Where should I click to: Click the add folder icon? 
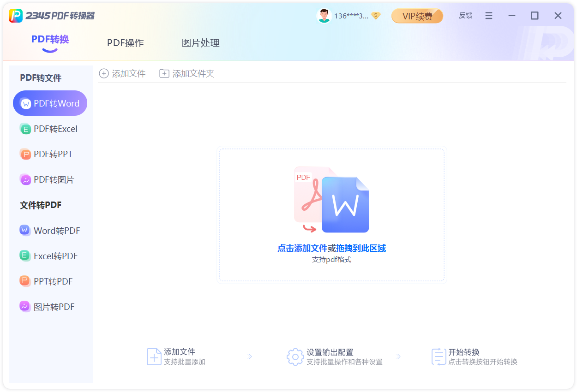click(164, 73)
